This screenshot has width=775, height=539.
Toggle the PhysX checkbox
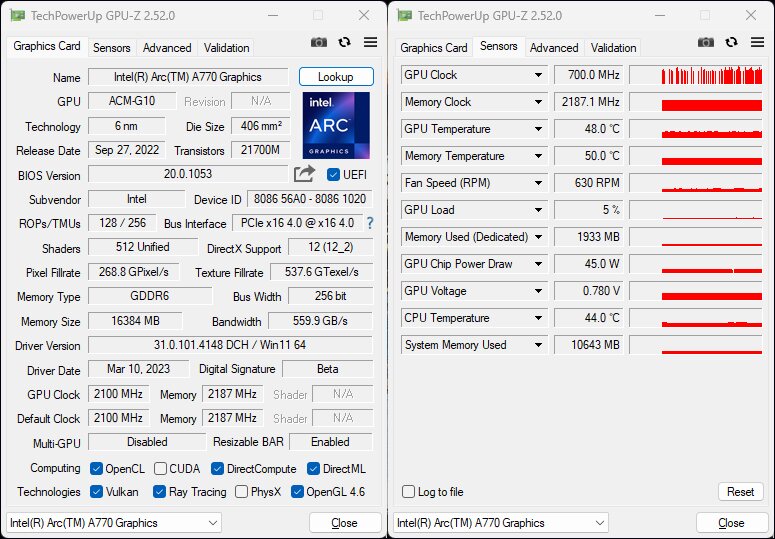coord(242,492)
